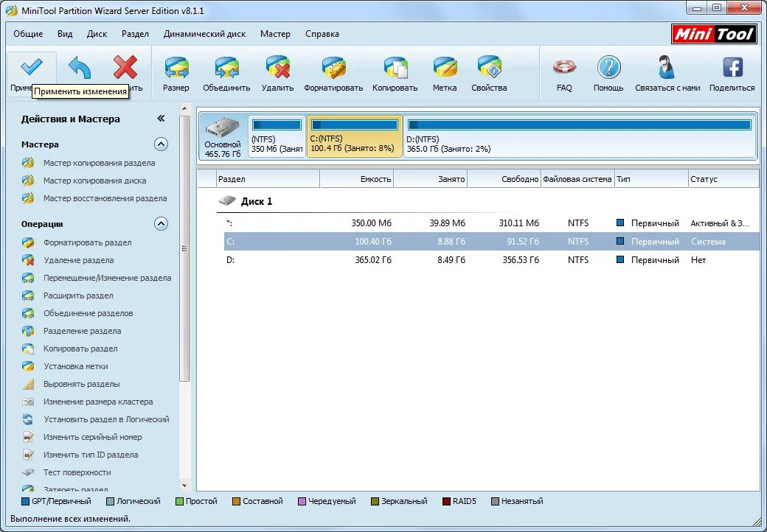Launch Мастер копирования диска
This screenshot has width=767, height=532.
[94, 181]
